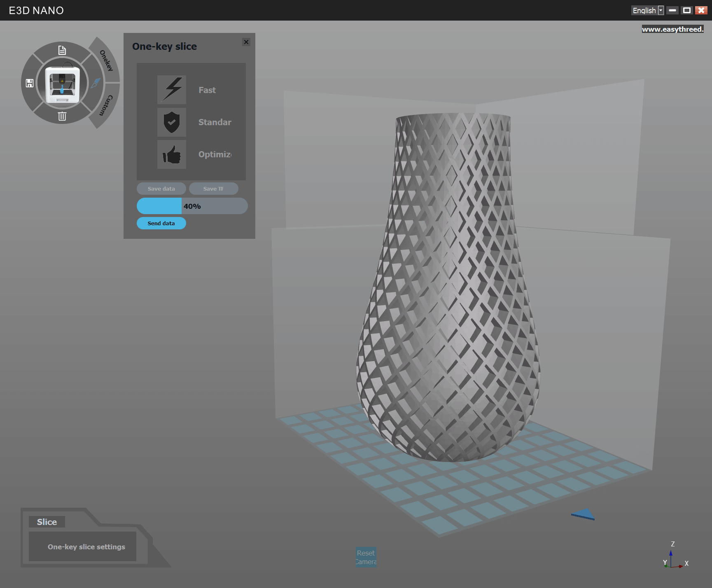
Task: Open the Custom segment of radial menu
Action: [106, 105]
